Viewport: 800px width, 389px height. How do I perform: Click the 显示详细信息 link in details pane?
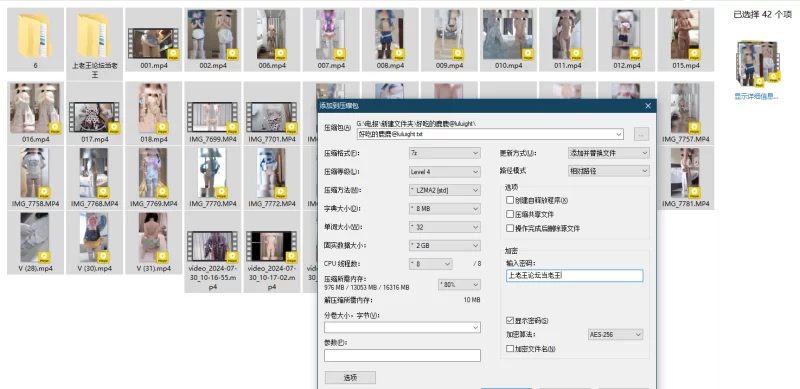point(756,96)
